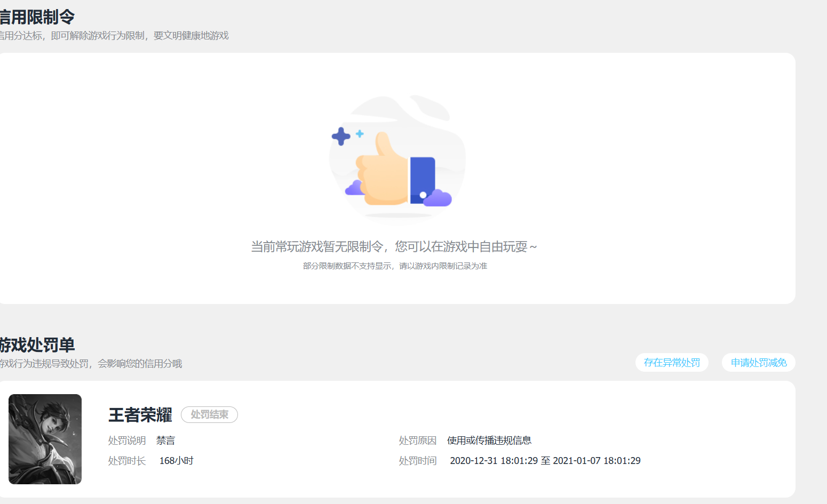Click the 游戏行为违规 subtitle under 游戏处罚单
This screenshot has width=827, height=504.
click(90, 364)
